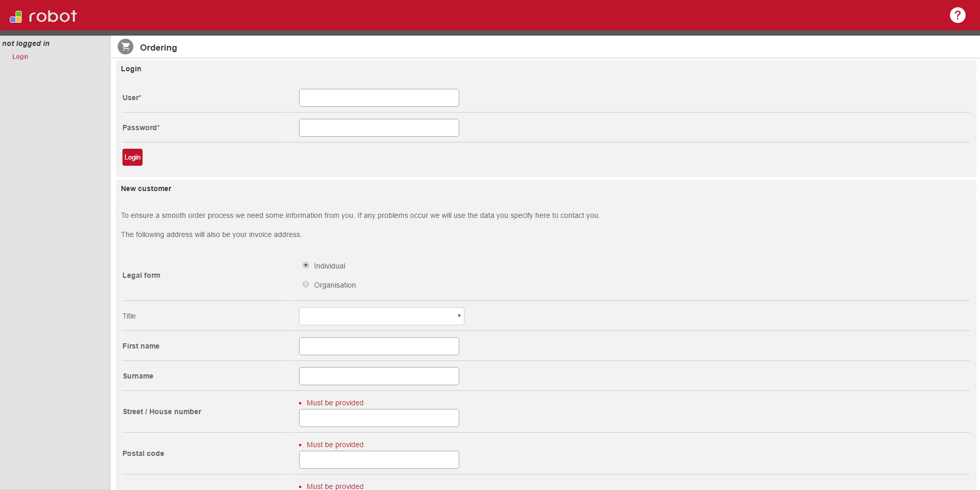This screenshot has height=490, width=980.
Task: Click the "To ensure a smooth order process" paragraph
Action: click(x=361, y=215)
